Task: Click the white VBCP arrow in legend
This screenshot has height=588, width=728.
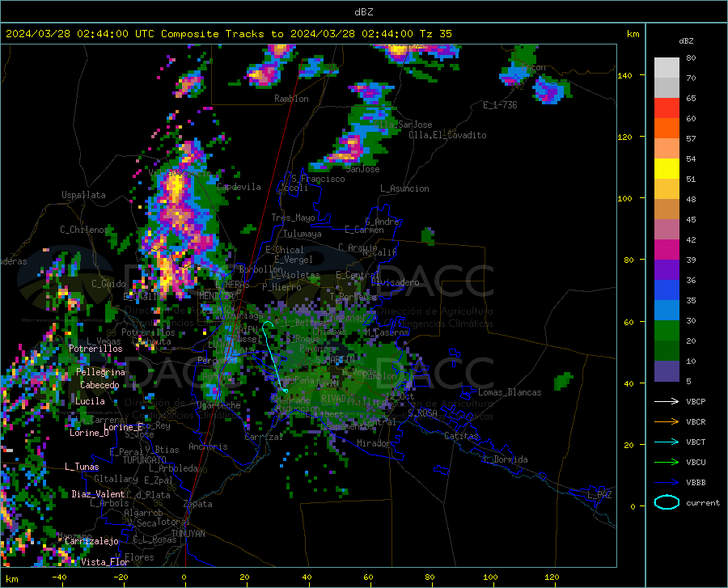Action: point(667,401)
